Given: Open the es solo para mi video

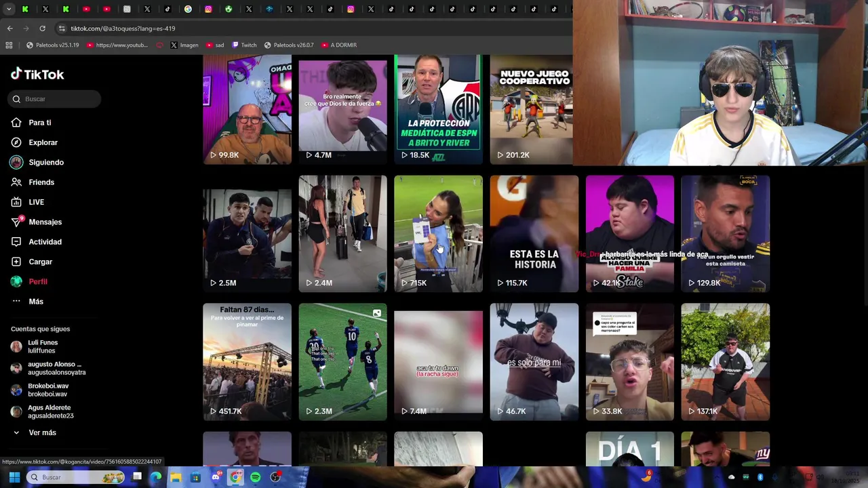Looking at the screenshot, I should pos(534,362).
